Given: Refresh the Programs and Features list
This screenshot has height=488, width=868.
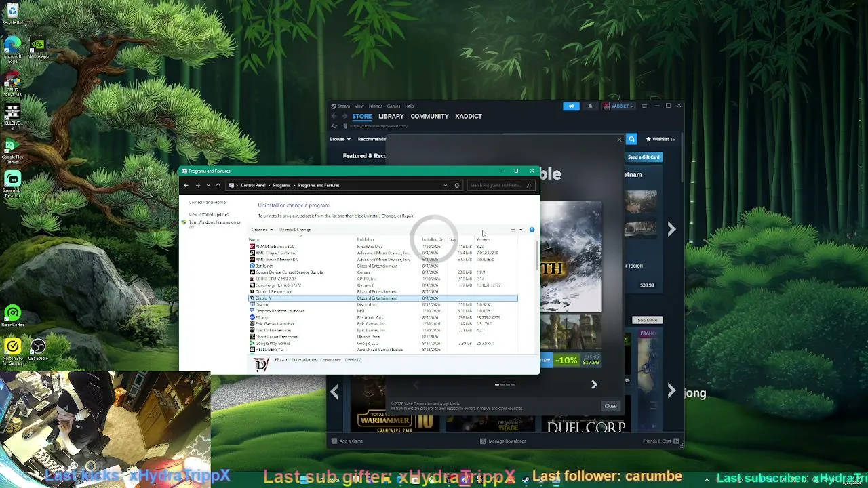Looking at the screenshot, I should point(457,185).
